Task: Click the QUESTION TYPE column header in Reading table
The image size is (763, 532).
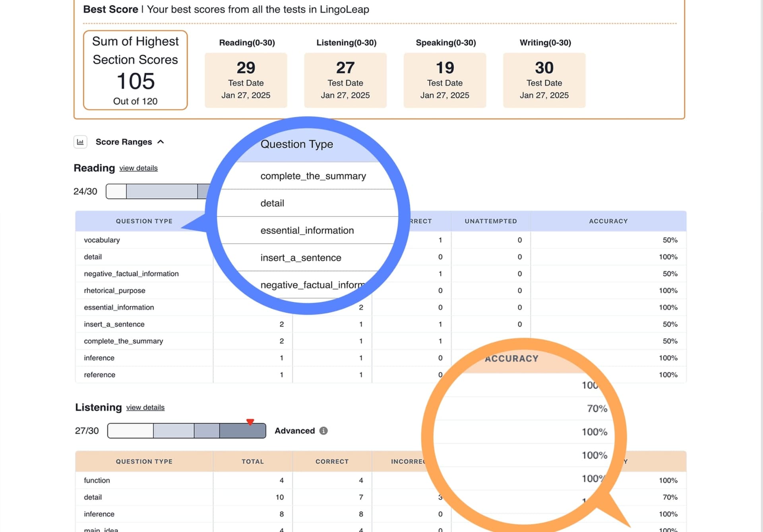Action: (144, 221)
